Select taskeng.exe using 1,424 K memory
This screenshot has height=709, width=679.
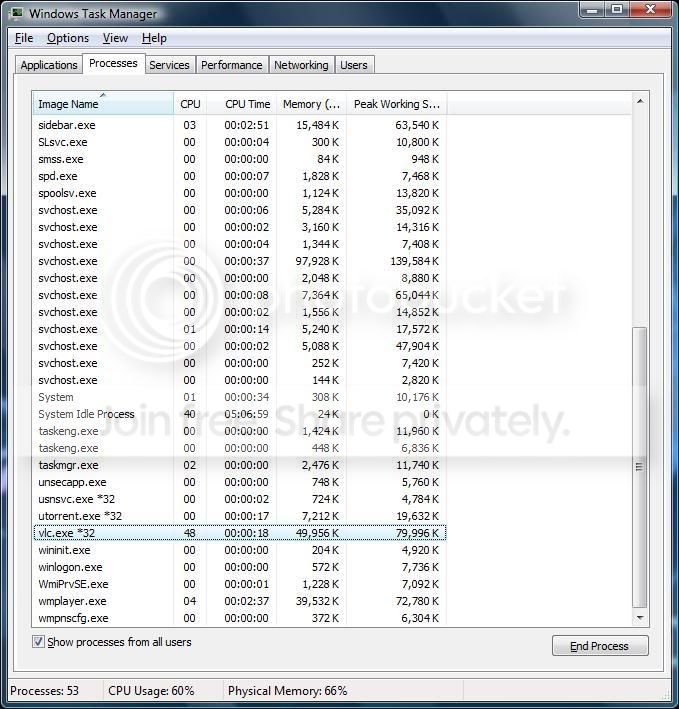tap(240, 431)
